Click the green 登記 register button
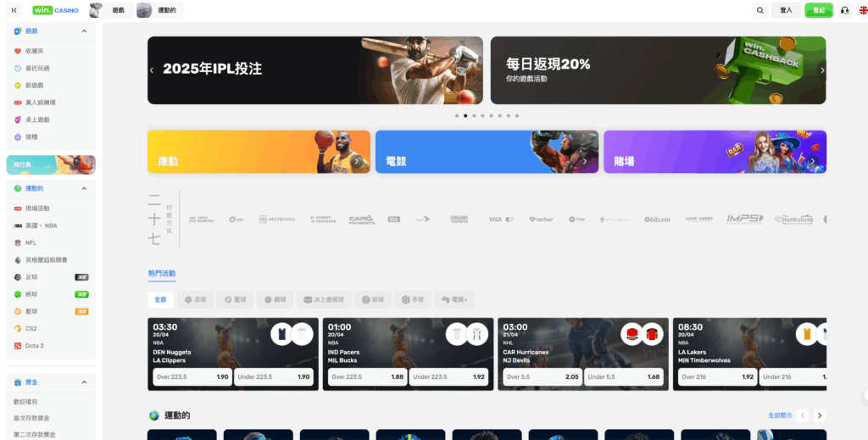 click(819, 10)
